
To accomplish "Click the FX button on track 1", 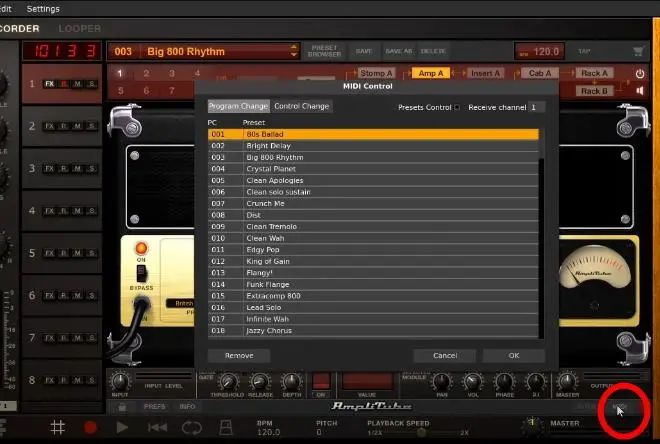I will point(50,84).
